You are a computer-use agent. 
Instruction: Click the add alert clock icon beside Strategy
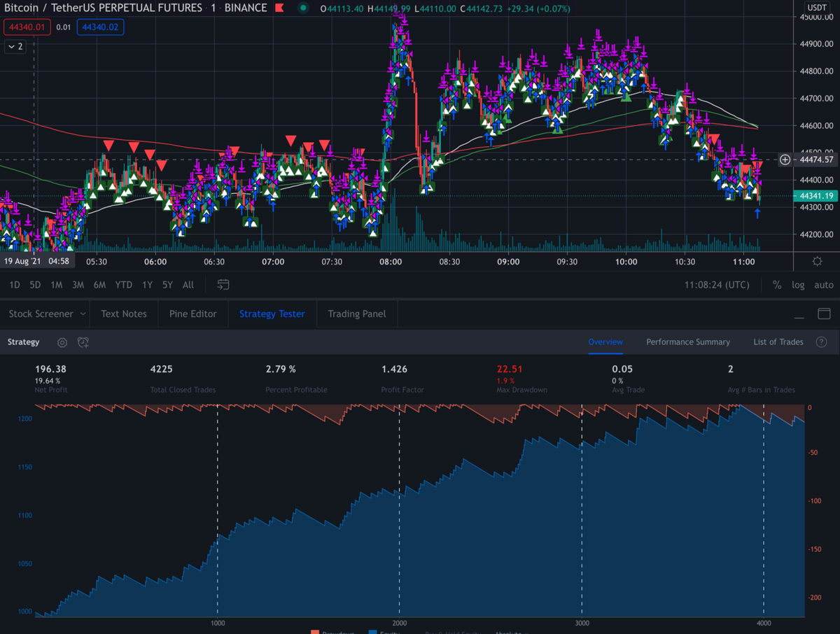(x=83, y=342)
